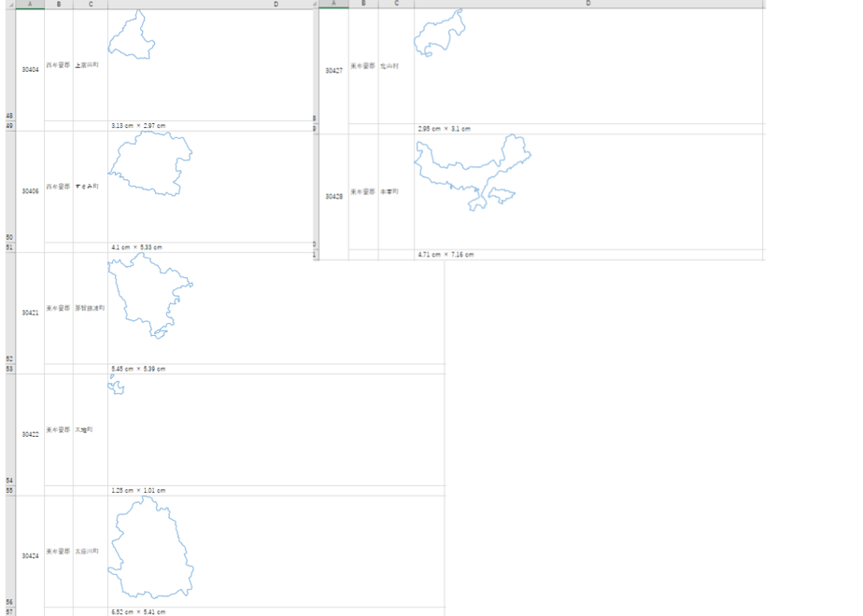
Task: Click district cell in row 30427
Action: 364,66
